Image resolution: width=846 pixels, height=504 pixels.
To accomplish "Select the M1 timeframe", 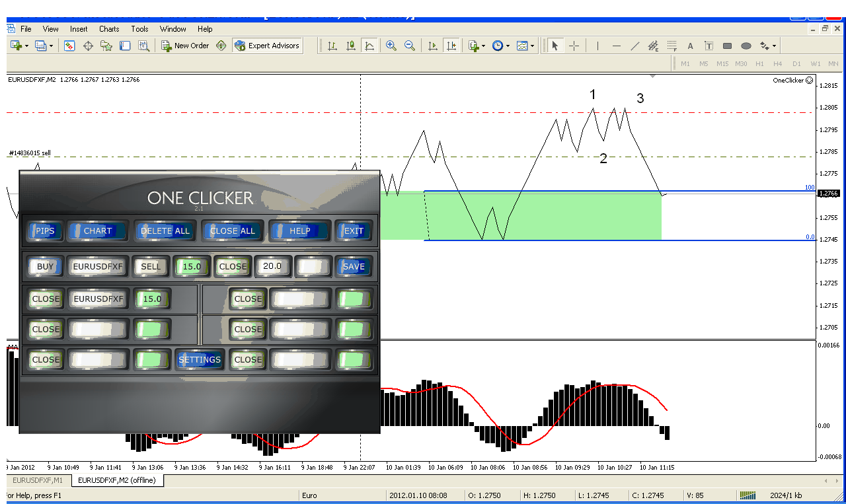I will click(x=685, y=63).
